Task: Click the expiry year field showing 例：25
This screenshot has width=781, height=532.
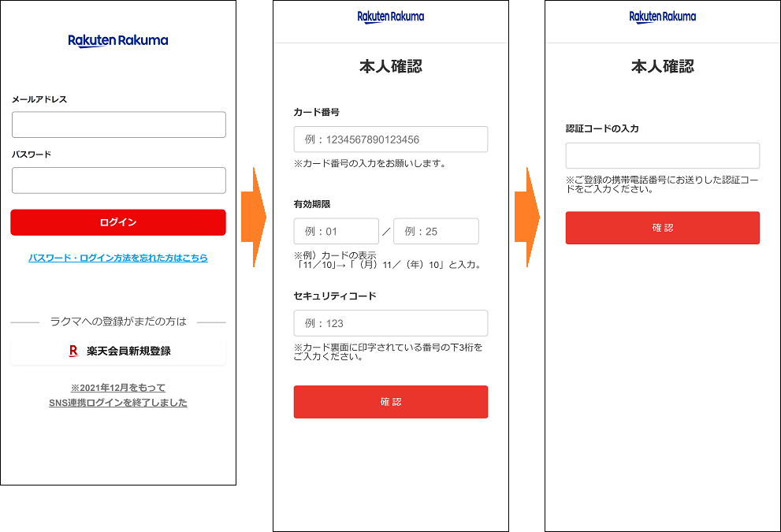Action: [x=436, y=231]
